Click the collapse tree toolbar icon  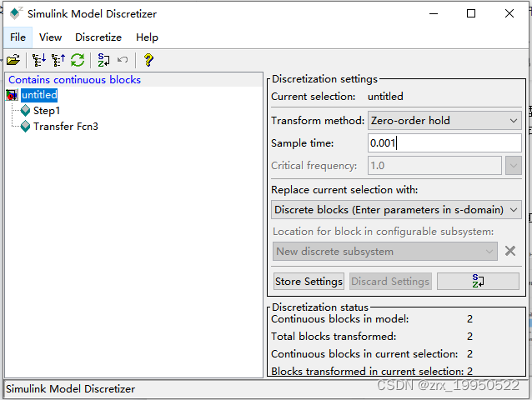coord(58,60)
